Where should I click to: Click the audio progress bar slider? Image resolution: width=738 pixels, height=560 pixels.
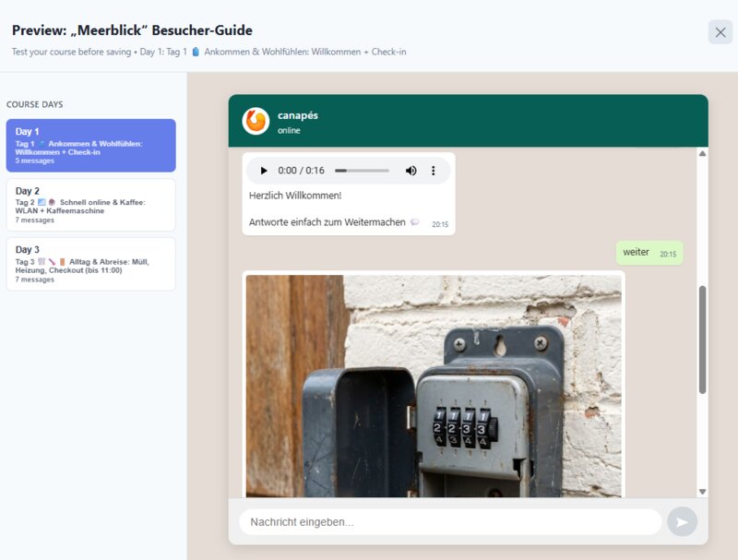pos(364,170)
